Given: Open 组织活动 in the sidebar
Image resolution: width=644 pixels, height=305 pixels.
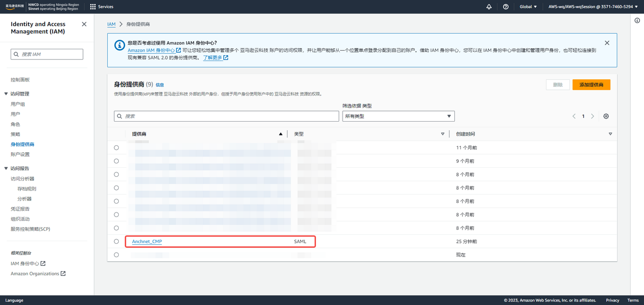Looking at the screenshot, I should coord(20,219).
